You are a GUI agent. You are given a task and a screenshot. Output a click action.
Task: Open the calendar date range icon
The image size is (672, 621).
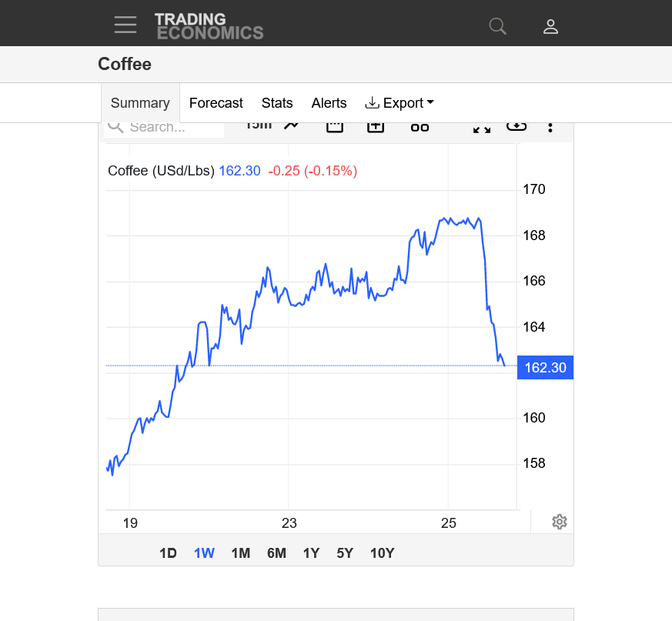(x=335, y=127)
